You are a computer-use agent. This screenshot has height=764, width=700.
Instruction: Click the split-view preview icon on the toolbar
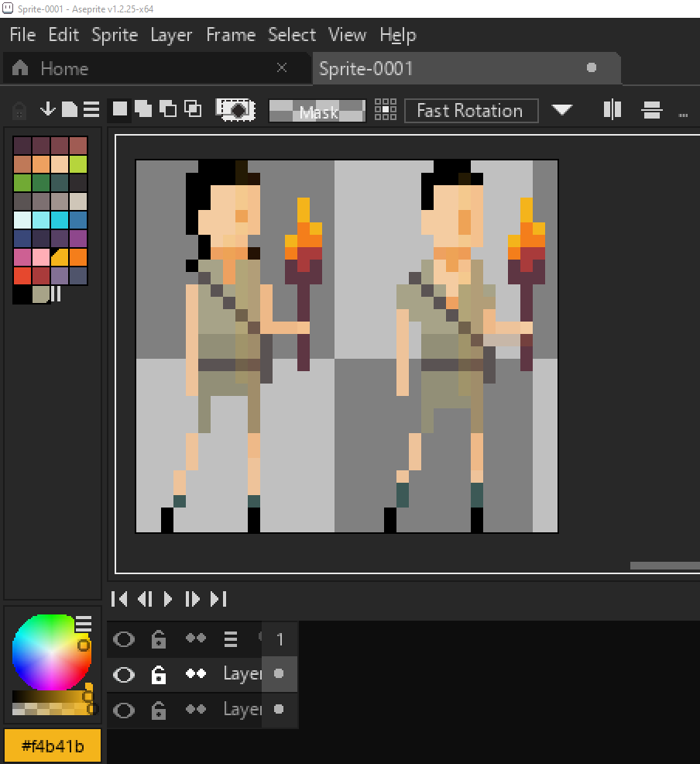[612, 110]
